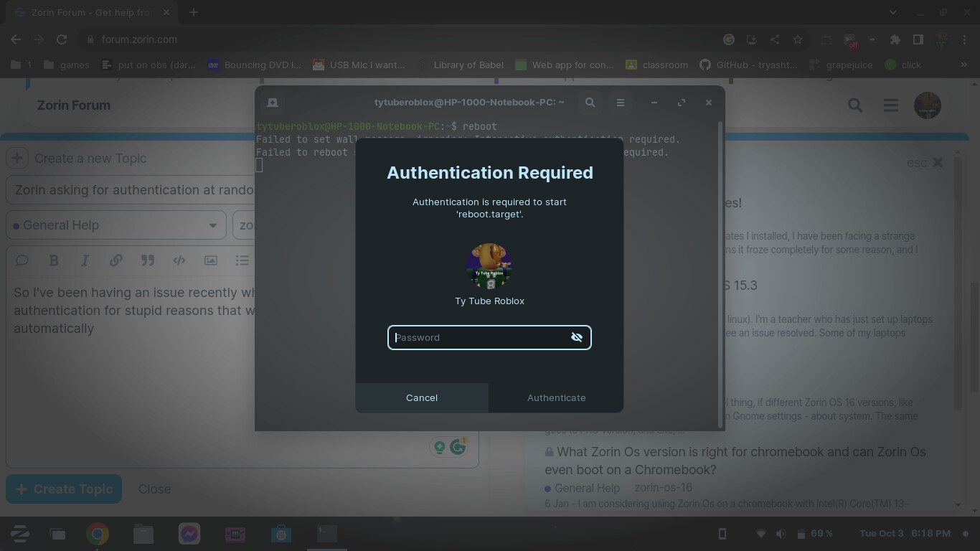Click clock showing Tue Oct 3
The width and height of the screenshot is (980, 551).
(905, 534)
